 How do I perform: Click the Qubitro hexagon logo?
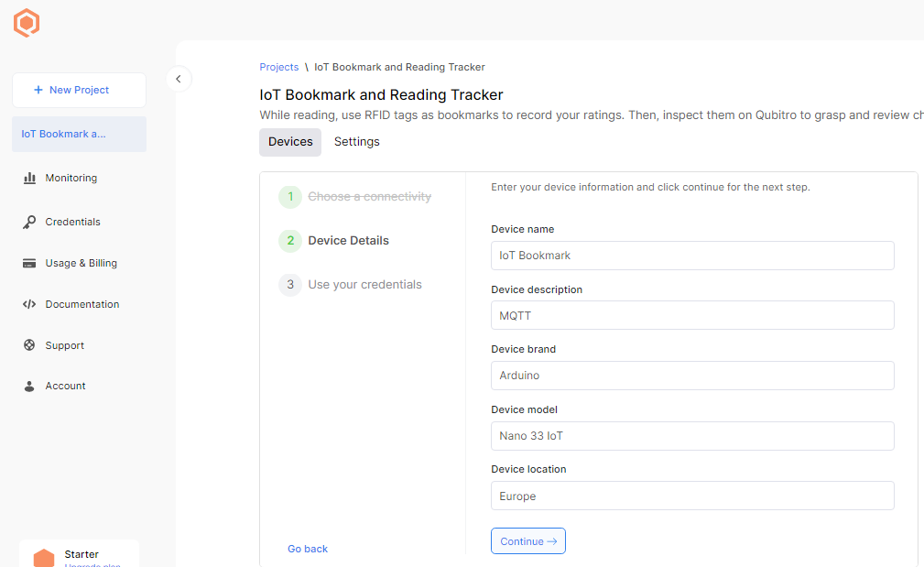click(27, 23)
